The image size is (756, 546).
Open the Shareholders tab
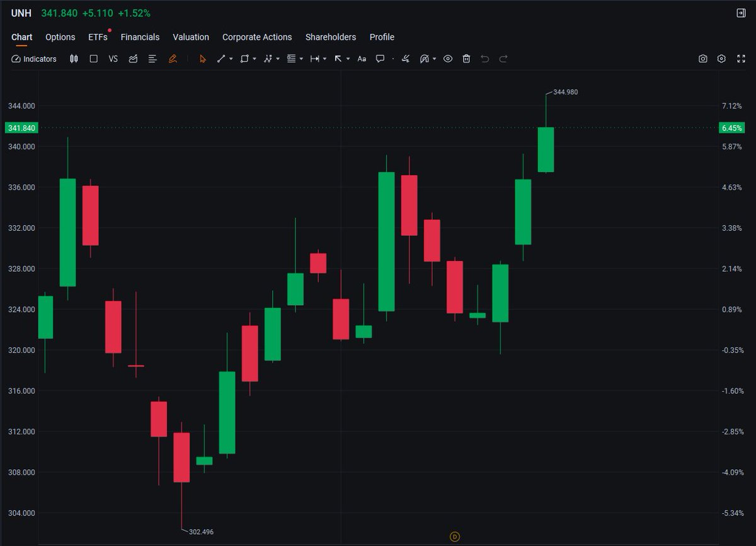pos(331,37)
